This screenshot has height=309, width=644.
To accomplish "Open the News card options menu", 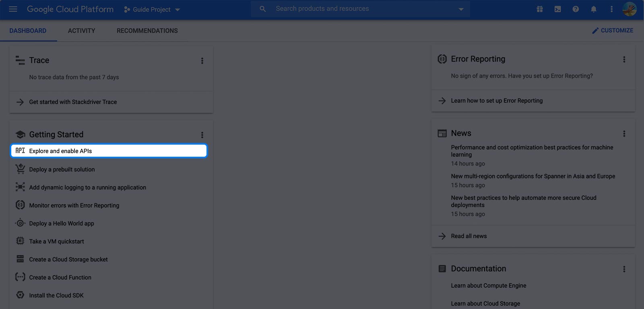I will point(624,133).
